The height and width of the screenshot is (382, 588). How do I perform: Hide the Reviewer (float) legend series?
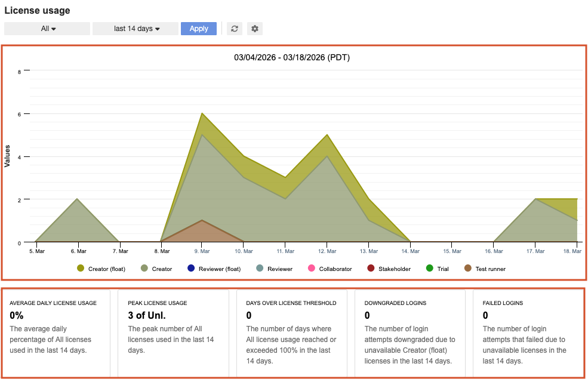click(214, 269)
